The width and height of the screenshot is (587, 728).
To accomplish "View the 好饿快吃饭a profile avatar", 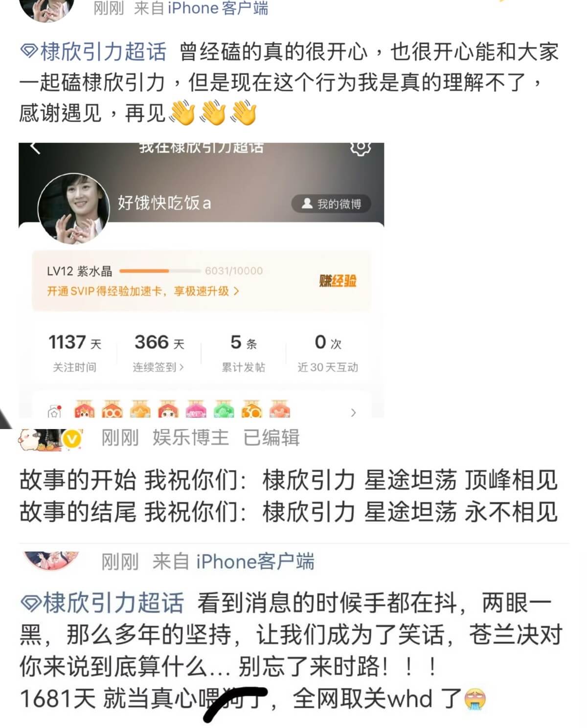I will [74, 208].
